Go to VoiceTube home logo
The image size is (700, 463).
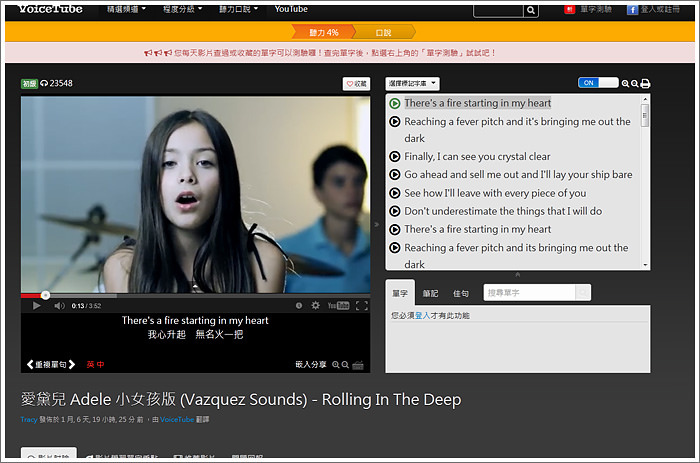click(x=50, y=9)
